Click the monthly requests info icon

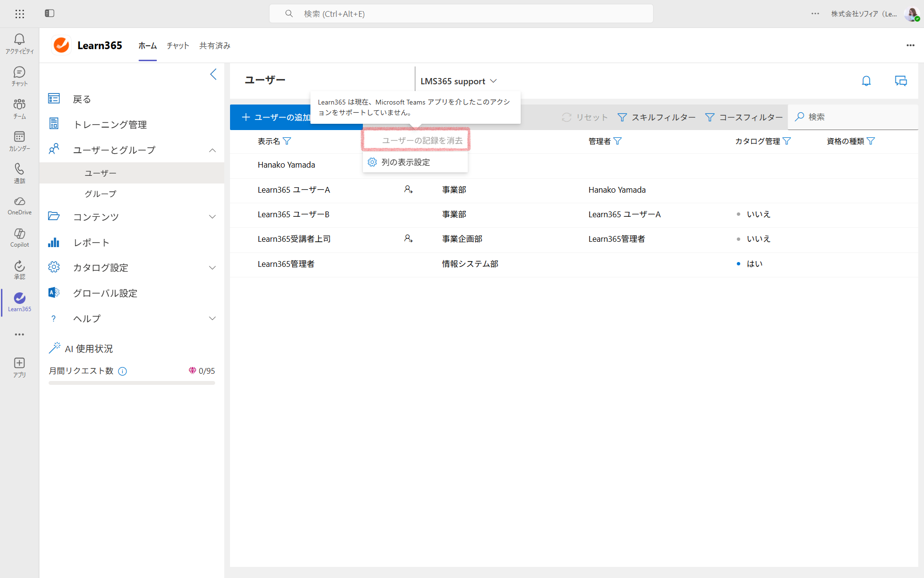[123, 371]
